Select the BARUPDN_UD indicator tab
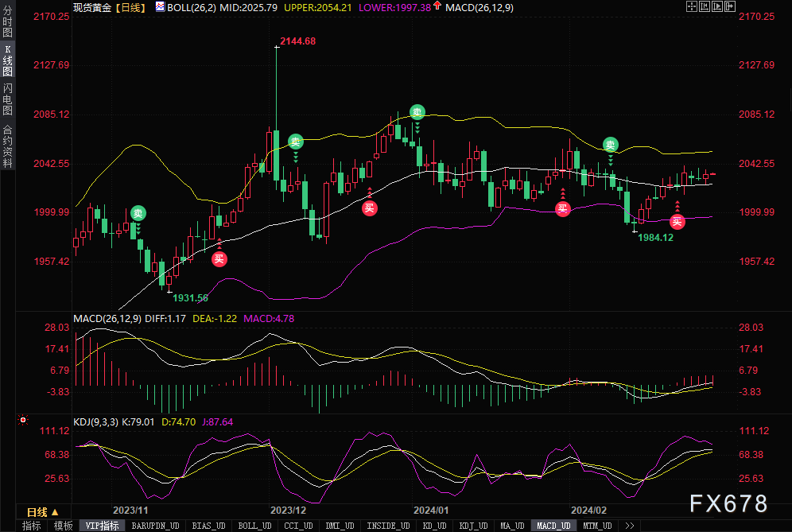792x532 pixels. click(x=155, y=526)
